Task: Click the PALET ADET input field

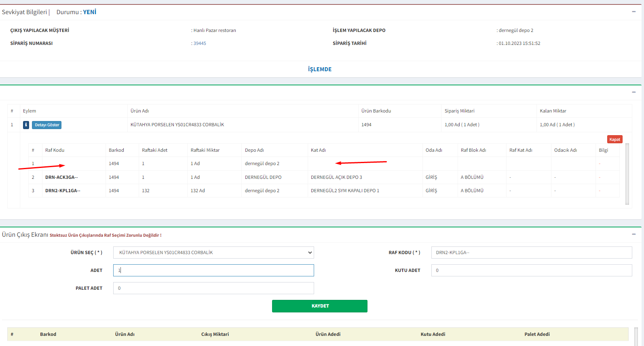Action: (x=213, y=288)
